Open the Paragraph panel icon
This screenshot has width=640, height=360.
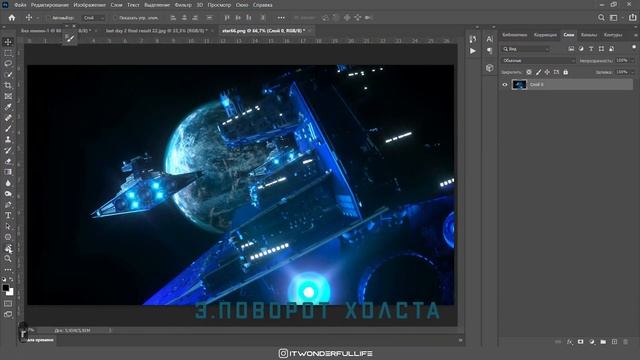[489, 51]
